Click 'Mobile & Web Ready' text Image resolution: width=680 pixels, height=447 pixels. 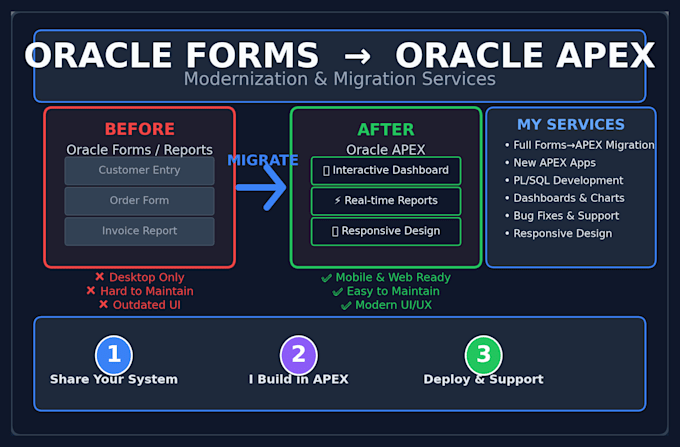[393, 277]
